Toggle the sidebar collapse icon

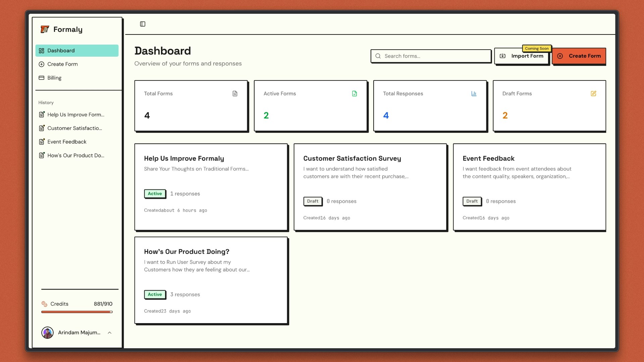point(143,24)
